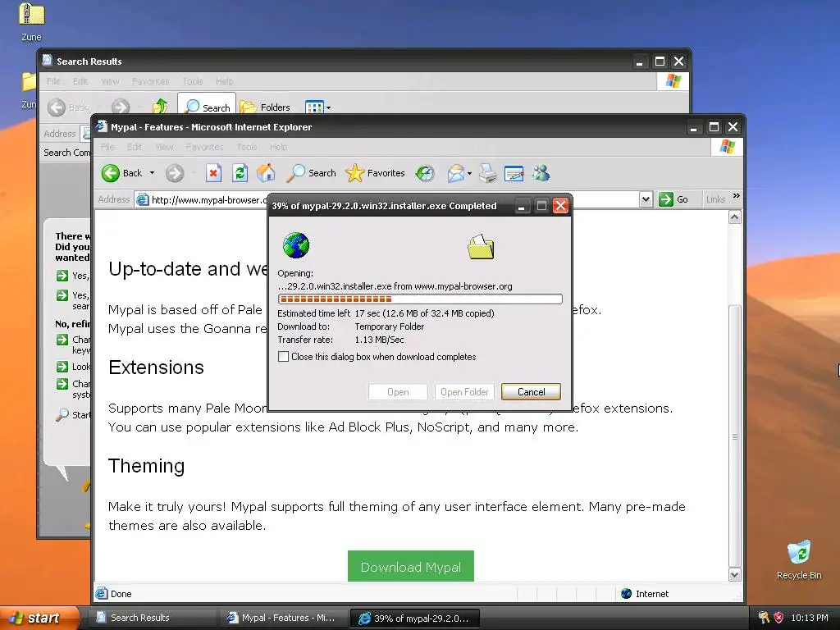This screenshot has height=630, width=840.
Task: Open the Edit menu in Internet Explorer
Action: [x=135, y=147]
